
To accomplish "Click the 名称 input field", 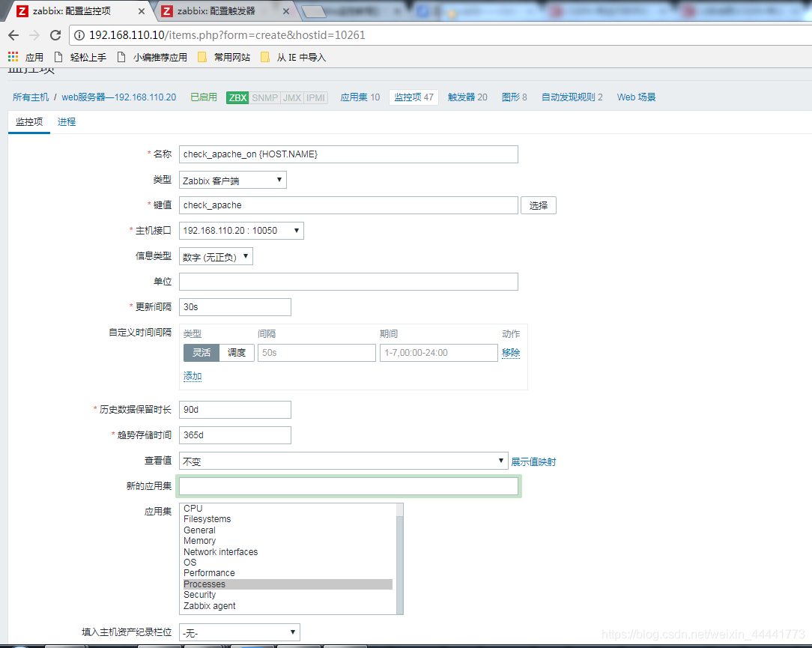I will click(348, 154).
